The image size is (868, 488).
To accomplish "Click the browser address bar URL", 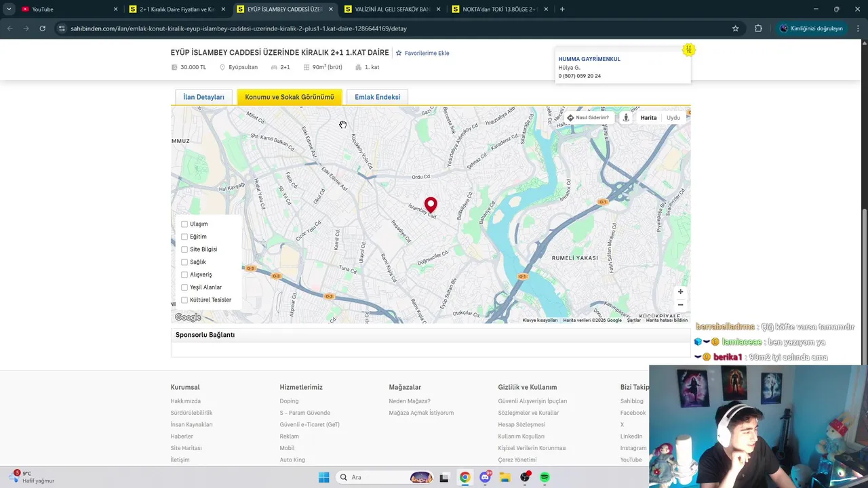I will click(239, 28).
